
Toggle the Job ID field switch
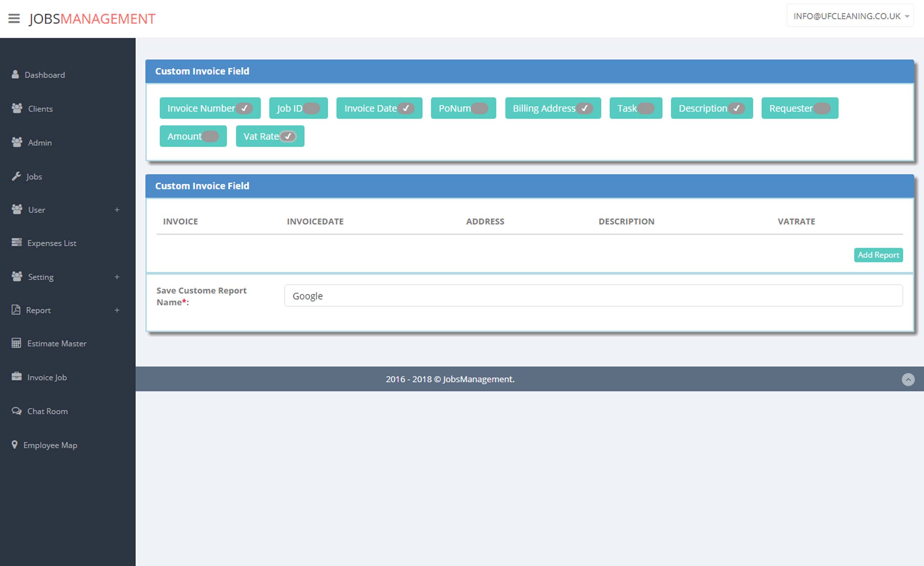(x=311, y=108)
